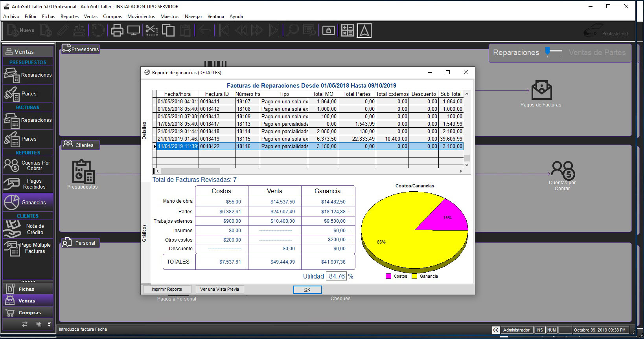Click the Ventas sidebar header
This screenshot has width=644, height=339.
click(x=28, y=51)
